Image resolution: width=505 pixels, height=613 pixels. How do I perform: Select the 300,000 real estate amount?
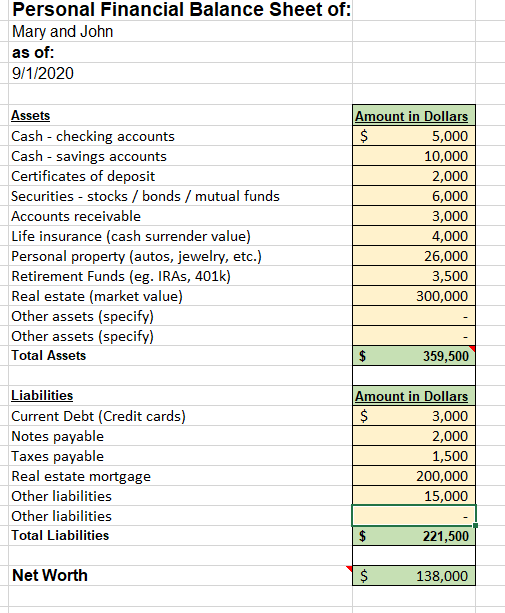click(414, 296)
